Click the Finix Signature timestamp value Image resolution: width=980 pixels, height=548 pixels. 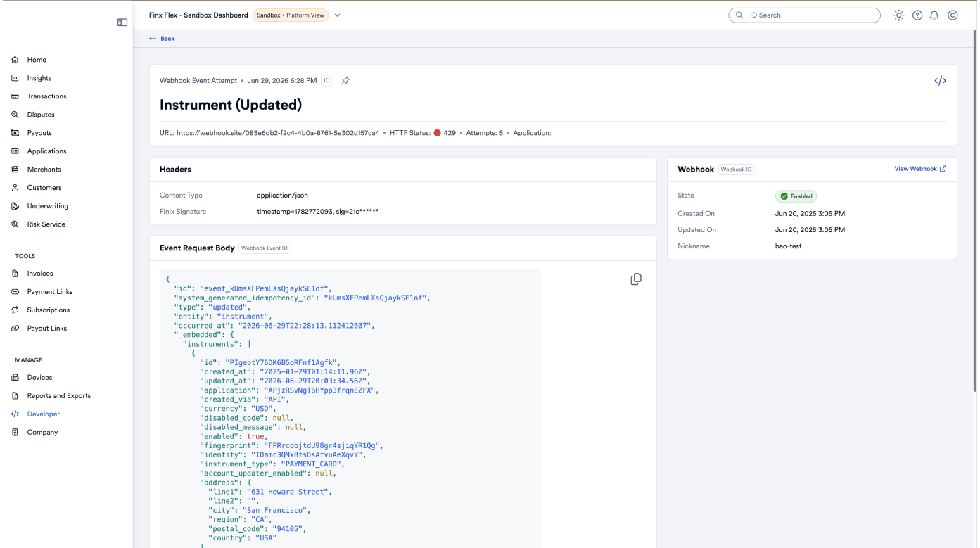click(x=318, y=212)
